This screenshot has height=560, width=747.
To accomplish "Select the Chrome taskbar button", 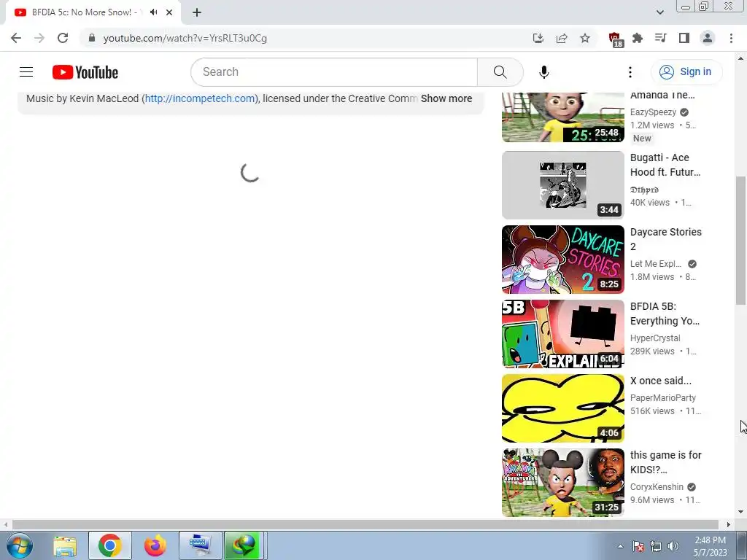I will coord(110,545).
